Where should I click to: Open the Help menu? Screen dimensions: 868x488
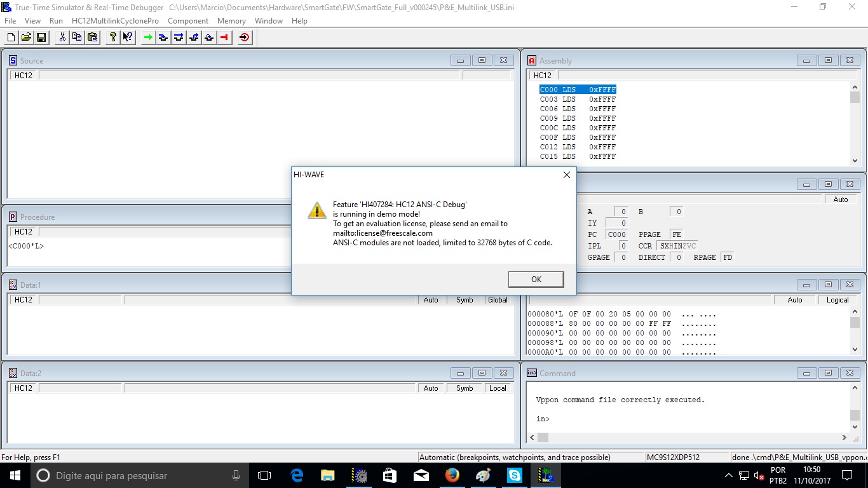[299, 21]
